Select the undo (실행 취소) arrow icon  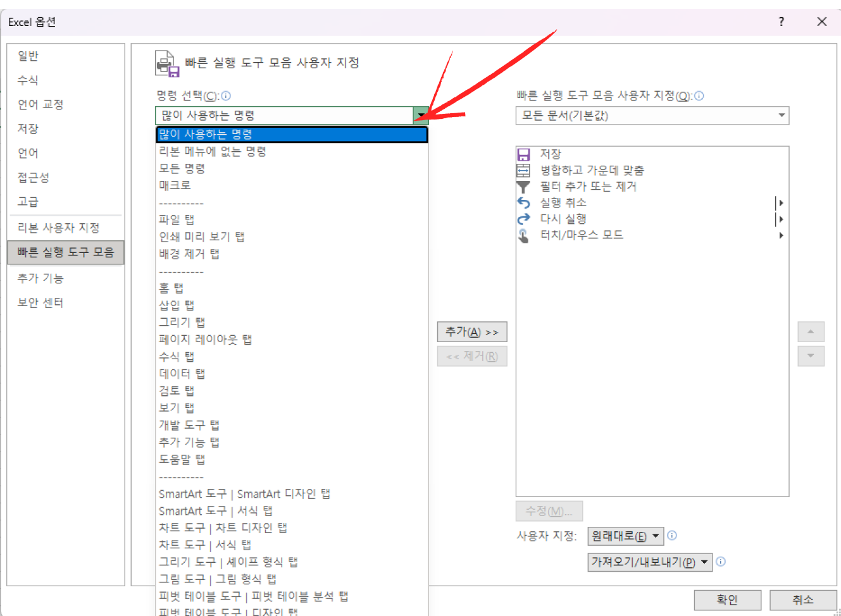point(523,202)
